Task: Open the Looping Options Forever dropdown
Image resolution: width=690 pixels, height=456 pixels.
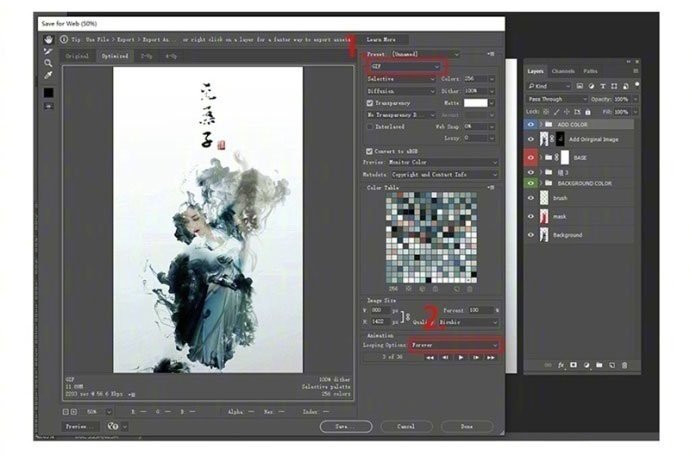Action: click(455, 345)
